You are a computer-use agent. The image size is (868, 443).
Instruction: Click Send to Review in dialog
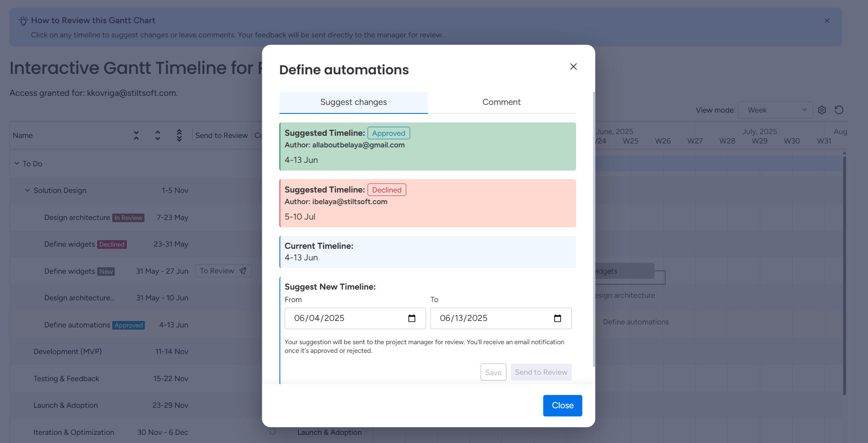pos(541,372)
